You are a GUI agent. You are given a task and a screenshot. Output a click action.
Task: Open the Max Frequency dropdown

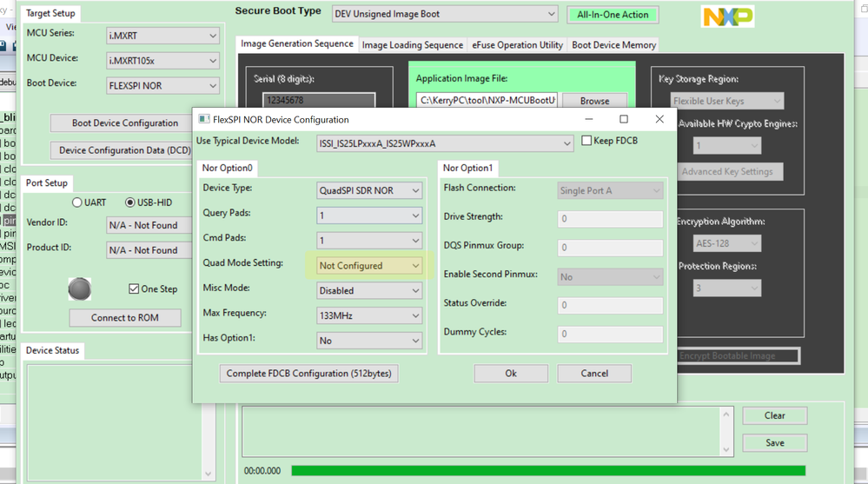point(369,315)
